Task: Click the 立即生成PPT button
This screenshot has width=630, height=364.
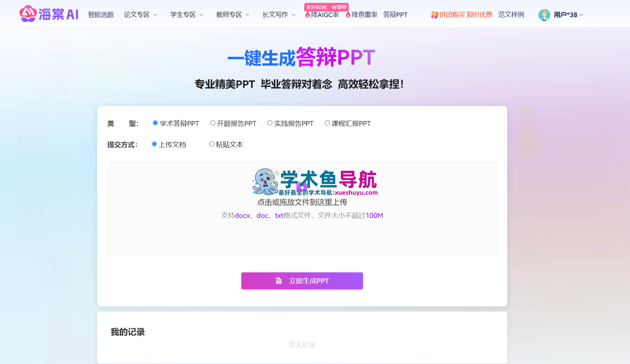Action: (302, 281)
